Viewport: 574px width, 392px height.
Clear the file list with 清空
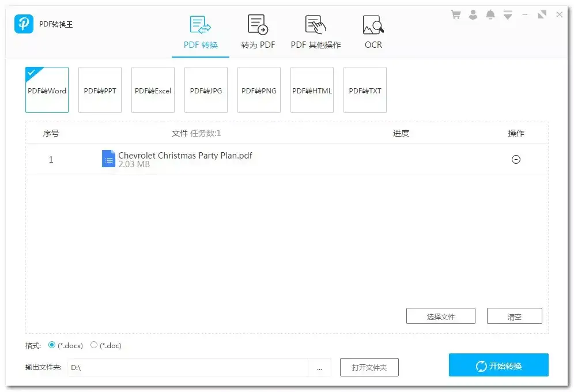(514, 316)
